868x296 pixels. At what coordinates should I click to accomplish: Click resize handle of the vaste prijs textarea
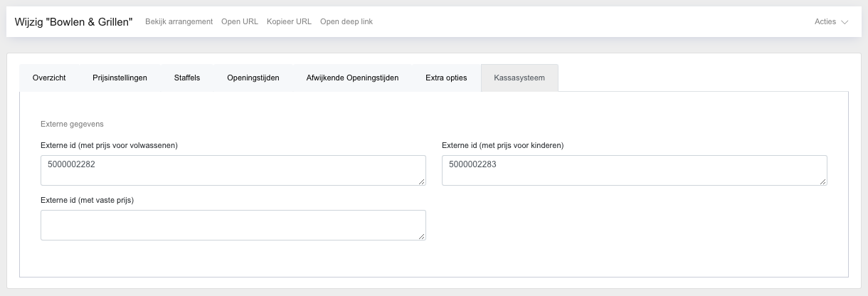pyautogui.click(x=422, y=236)
